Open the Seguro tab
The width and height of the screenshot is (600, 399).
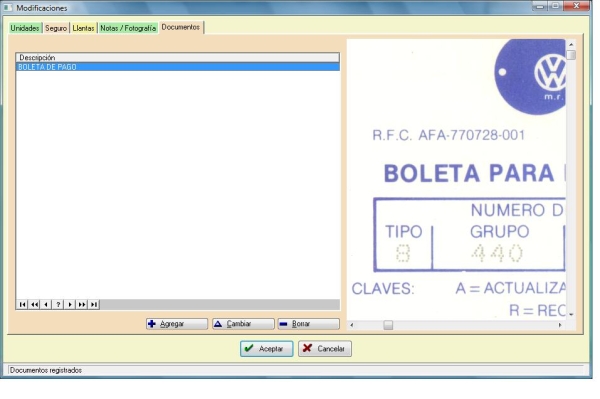click(x=56, y=28)
